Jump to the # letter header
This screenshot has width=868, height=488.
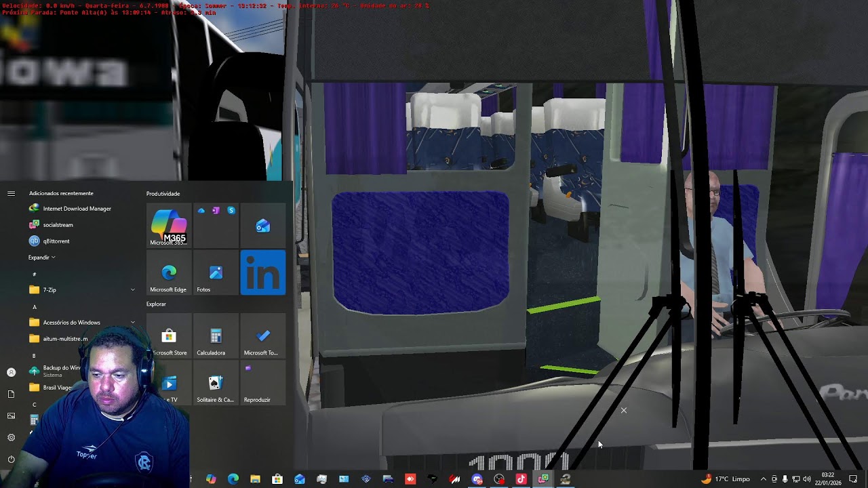coord(35,274)
